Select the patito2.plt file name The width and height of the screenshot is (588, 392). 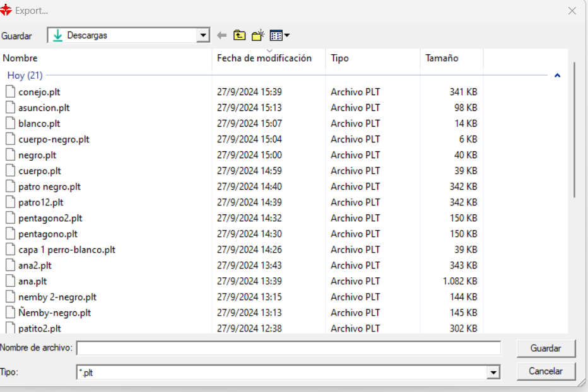[39, 328]
